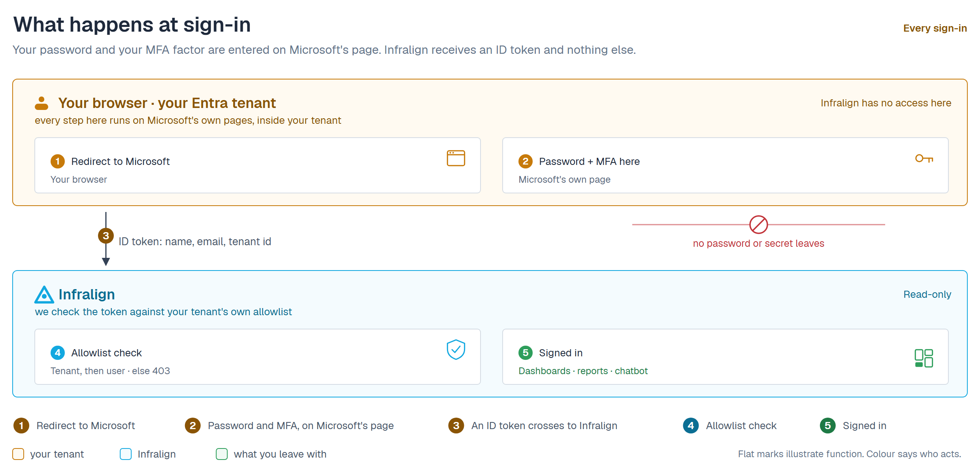Click 'Tenant, then user · else 403' caption
The image size is (980, 473).
click(x=110, y=371)
